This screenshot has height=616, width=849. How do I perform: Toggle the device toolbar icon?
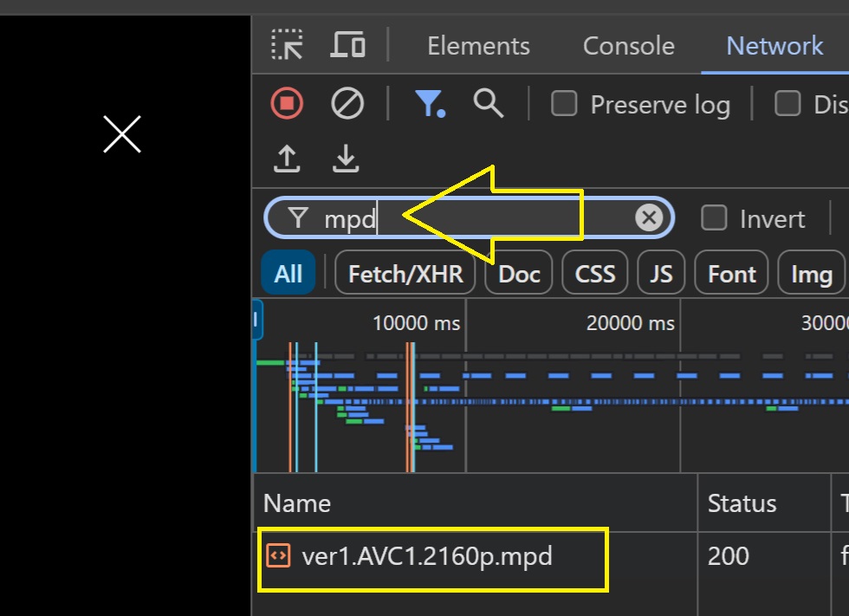347,45
